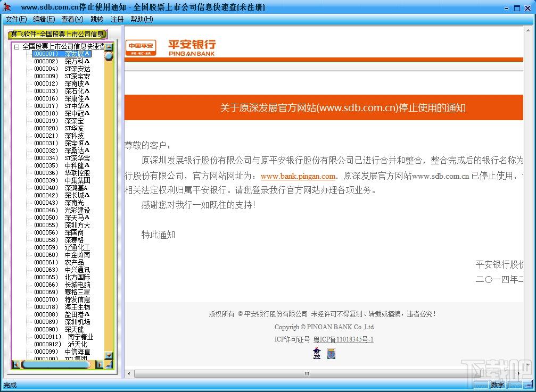The height and width of the screenshot is (392, 536).
Task: Select the orange 关于原深发展官方网站 notice heading
Action: coord(343,107)
